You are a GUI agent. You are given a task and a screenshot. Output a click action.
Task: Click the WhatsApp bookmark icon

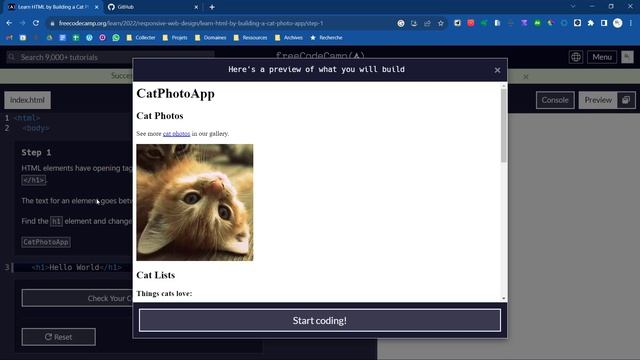coord(116,38)
